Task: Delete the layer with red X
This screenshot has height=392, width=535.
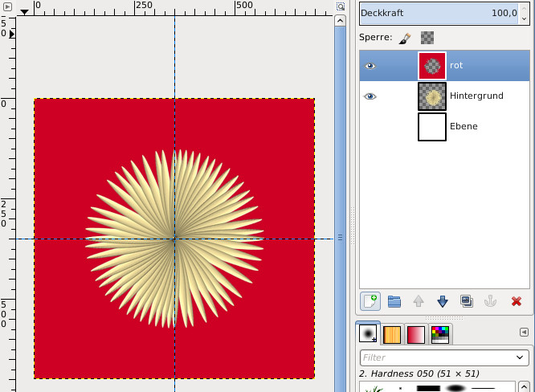Action: 516,301
